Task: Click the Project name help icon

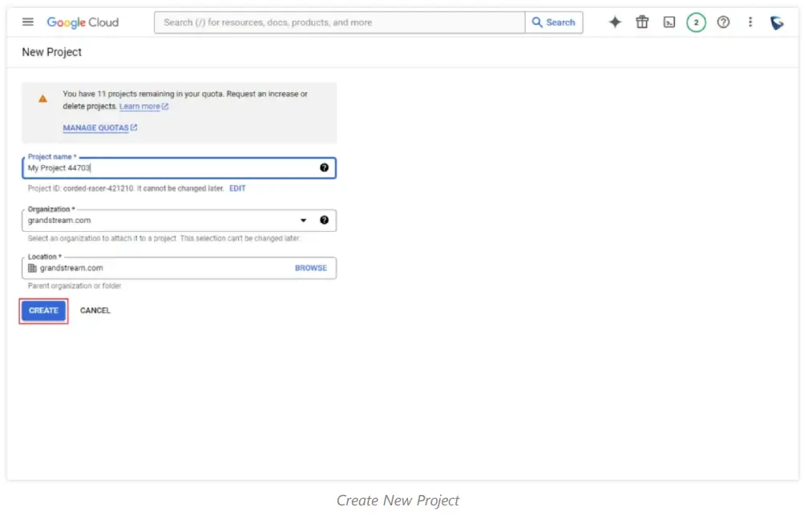Action: 324,168
